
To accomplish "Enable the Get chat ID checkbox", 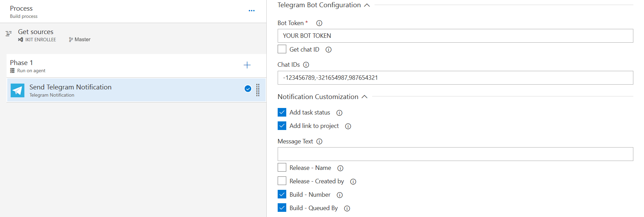I will pos(282,49).
